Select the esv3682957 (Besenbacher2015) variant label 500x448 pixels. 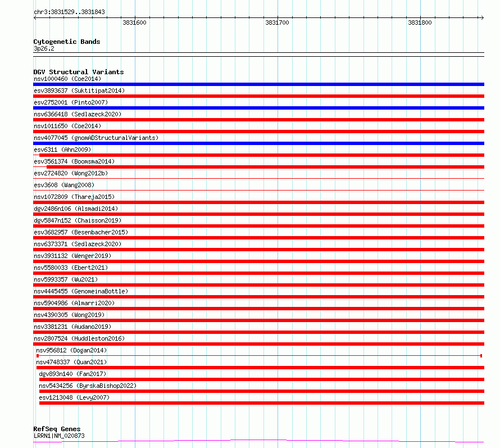pos(81,232)
